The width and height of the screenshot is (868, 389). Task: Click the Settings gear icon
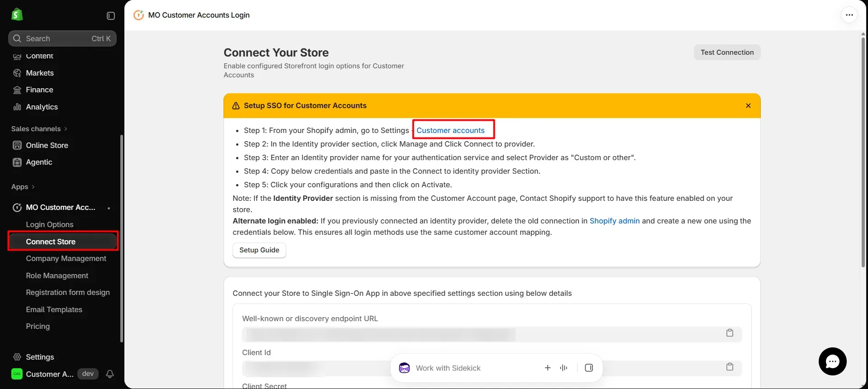pos(17,357)
